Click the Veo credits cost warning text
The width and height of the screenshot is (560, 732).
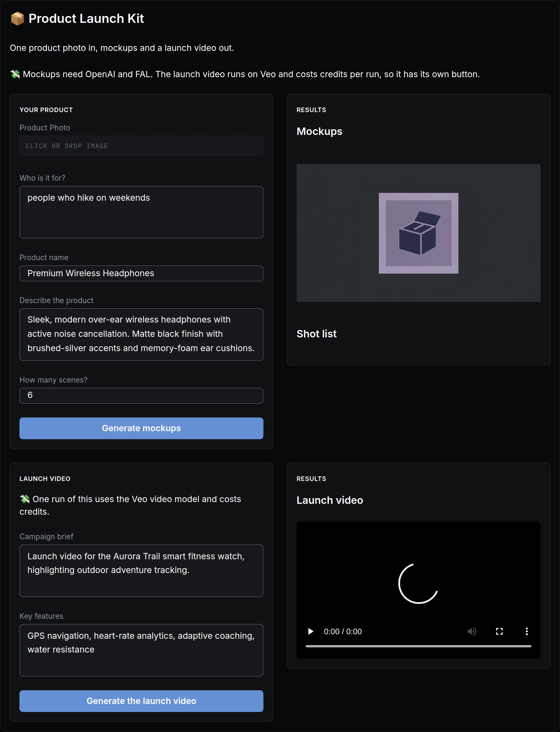coord(130,505)
